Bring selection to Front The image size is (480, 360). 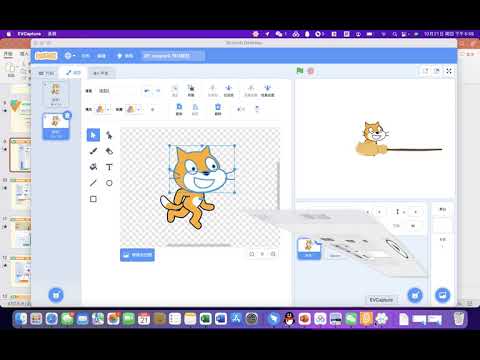(251, 90)
